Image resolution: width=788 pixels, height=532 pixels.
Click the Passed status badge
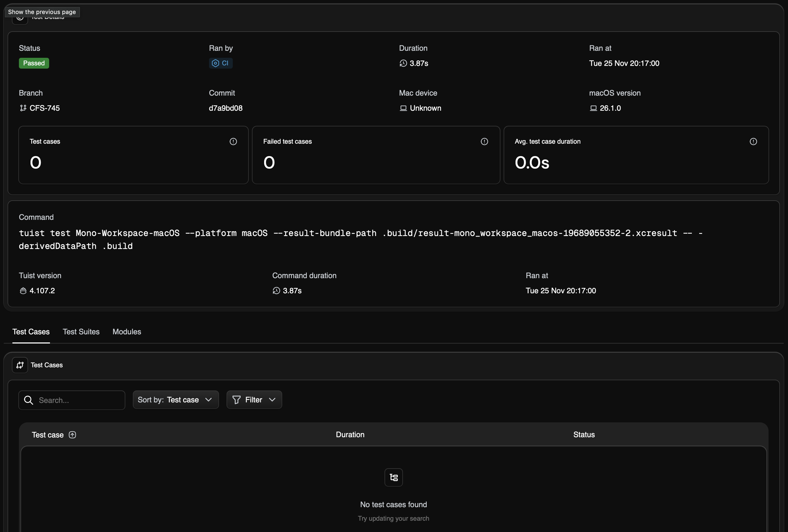tap(34, 63)
